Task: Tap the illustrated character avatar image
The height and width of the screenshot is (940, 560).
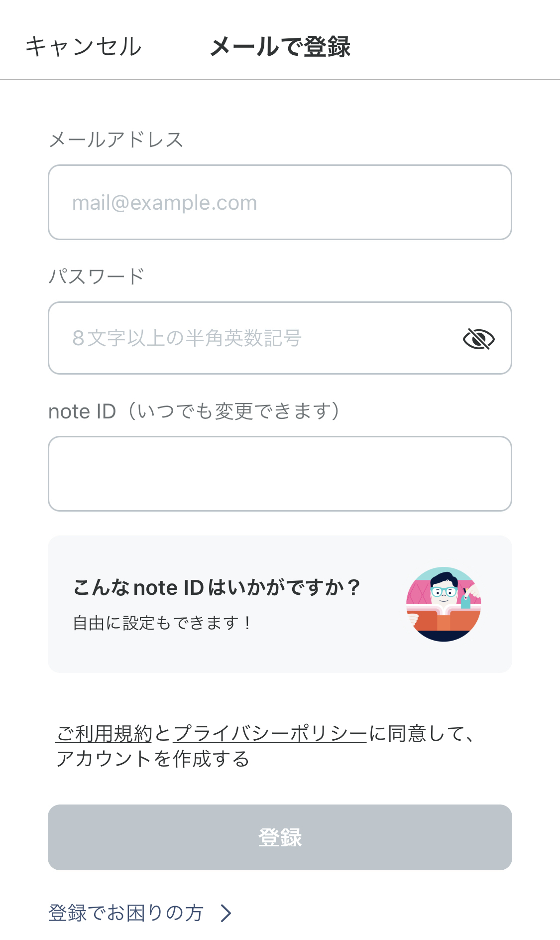Action: pos(444,604)
